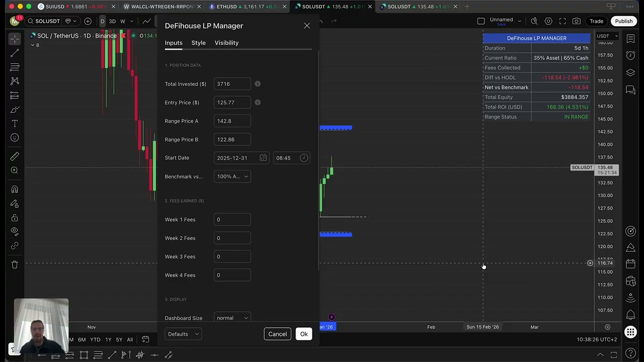Click the Entry Price input field
The height and width of the screenshot is (362, 644).
[232, 103]
